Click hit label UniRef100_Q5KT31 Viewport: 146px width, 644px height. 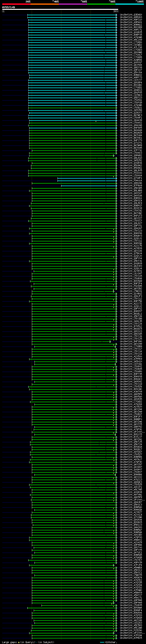(x=131, y=261)
